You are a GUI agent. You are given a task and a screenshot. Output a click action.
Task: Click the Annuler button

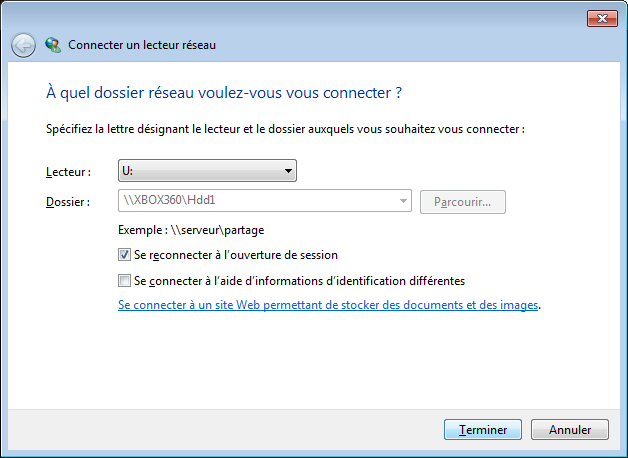(570, 430)
